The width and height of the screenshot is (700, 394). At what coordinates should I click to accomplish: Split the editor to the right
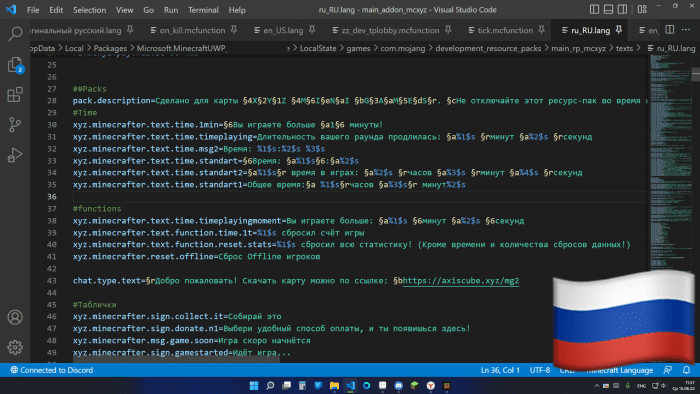(670, 30)
